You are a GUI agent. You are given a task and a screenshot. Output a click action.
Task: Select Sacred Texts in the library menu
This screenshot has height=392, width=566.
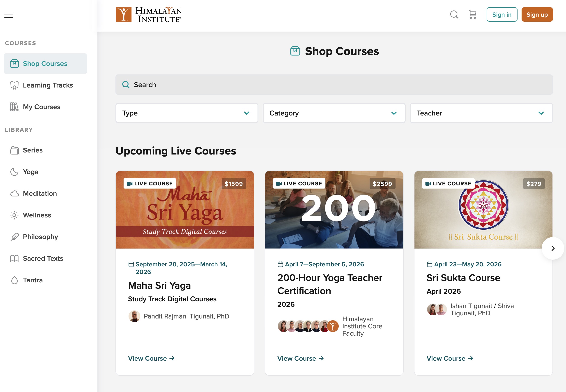click(43, 258)
